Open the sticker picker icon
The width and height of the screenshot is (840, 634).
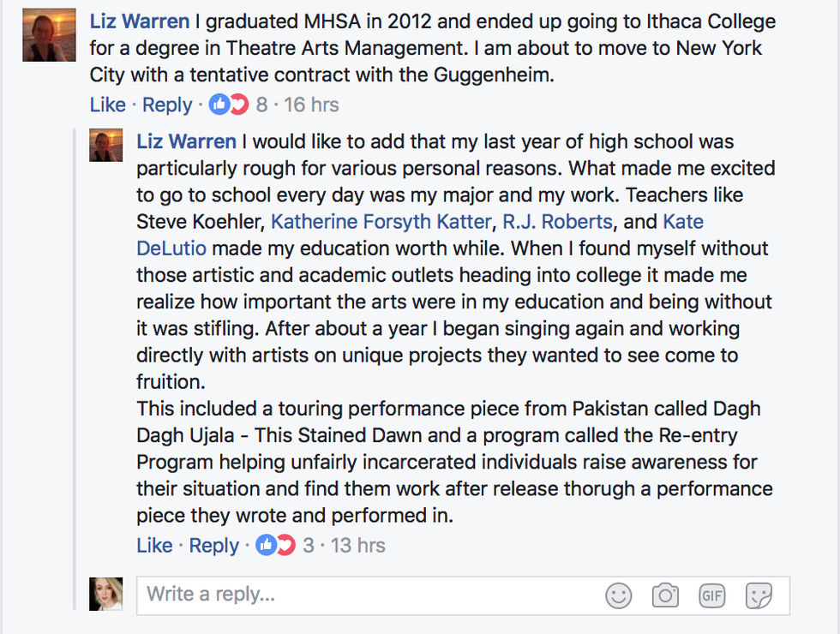(759, 595)
